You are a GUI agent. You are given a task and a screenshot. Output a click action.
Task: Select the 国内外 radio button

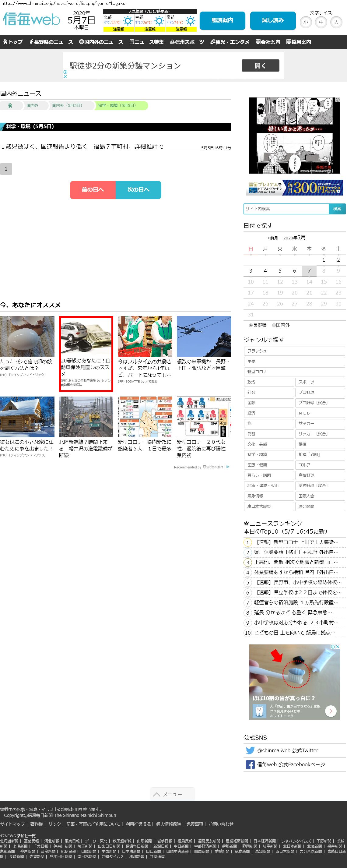(x=274, y=325)
